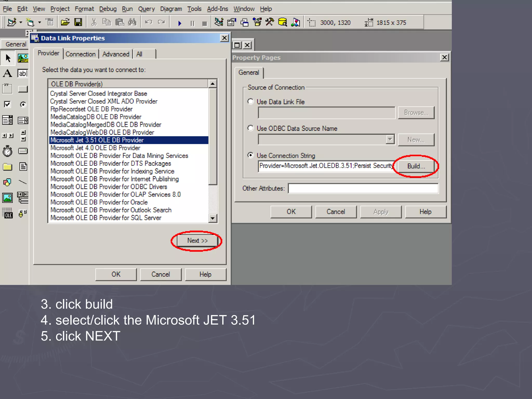Open the Data View Window icon
The image size is (532, 399).
point(282,22)
